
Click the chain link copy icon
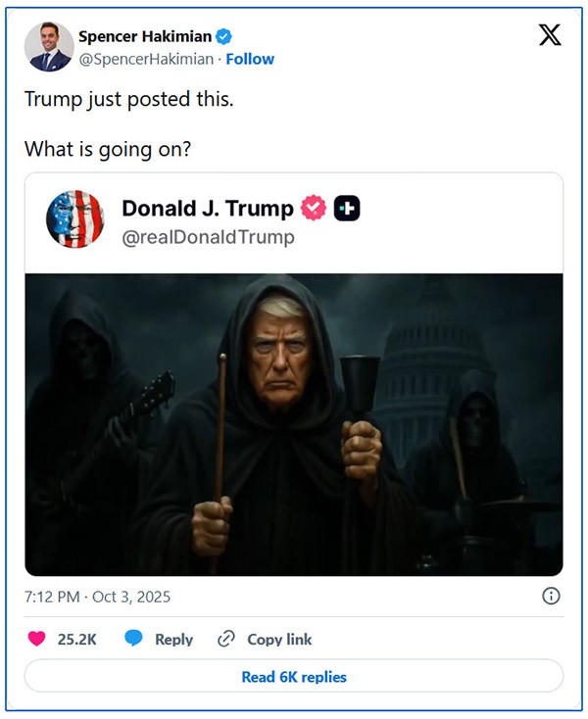(226, 639)
